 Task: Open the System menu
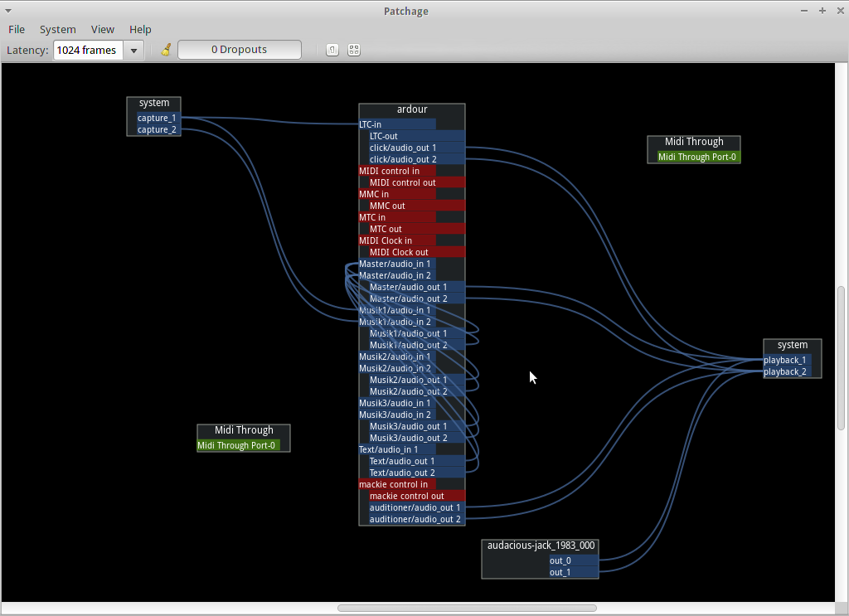pos(57,29)
